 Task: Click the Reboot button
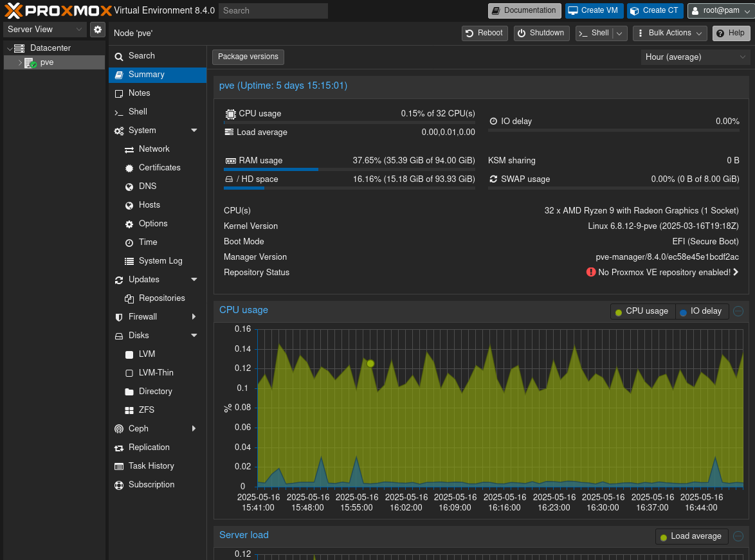[x=484, y=33]
